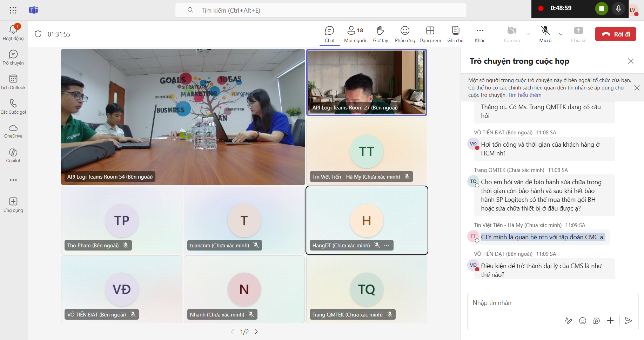This screenshot has height=340, width=644.
Task: Click the Tìm hiểu thêm link
Action: tap(524, 95)
